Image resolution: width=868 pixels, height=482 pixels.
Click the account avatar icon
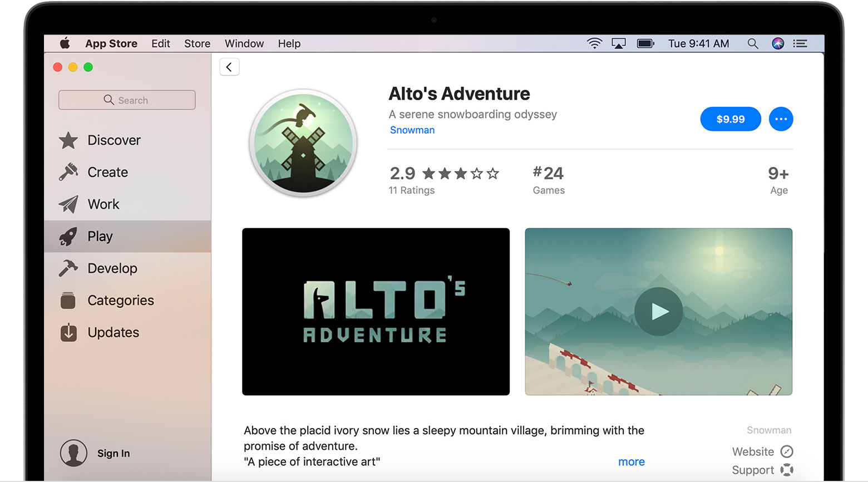73,453
